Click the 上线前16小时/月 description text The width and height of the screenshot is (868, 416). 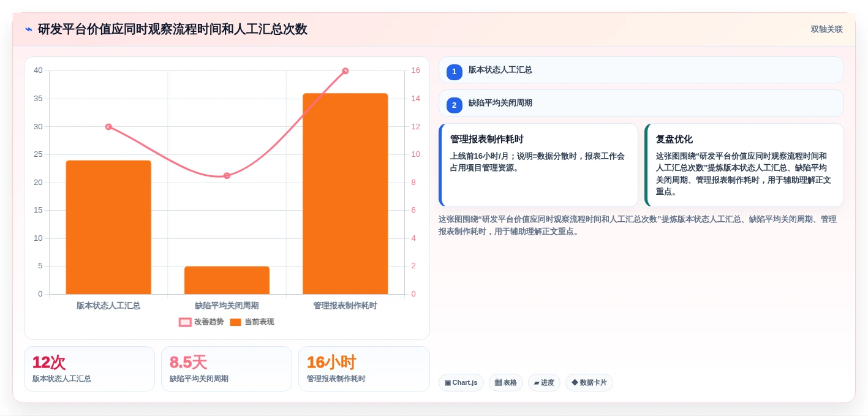[537, 162]
